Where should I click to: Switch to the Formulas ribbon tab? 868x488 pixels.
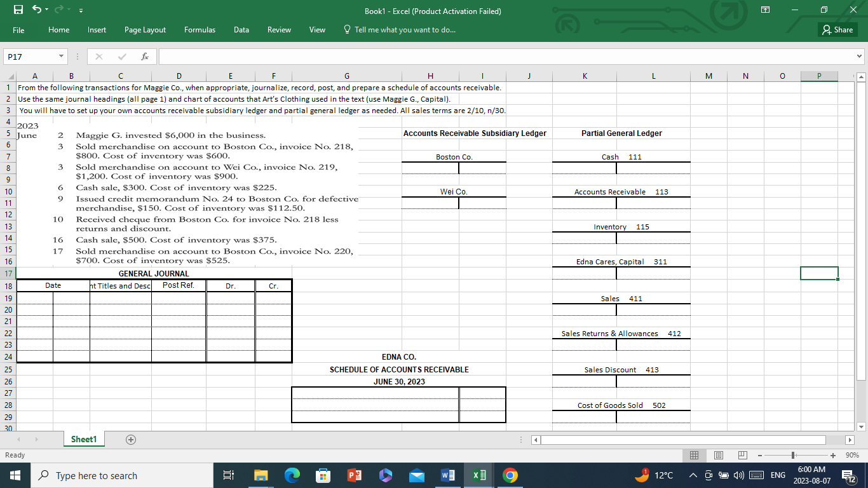coord(200,29)
